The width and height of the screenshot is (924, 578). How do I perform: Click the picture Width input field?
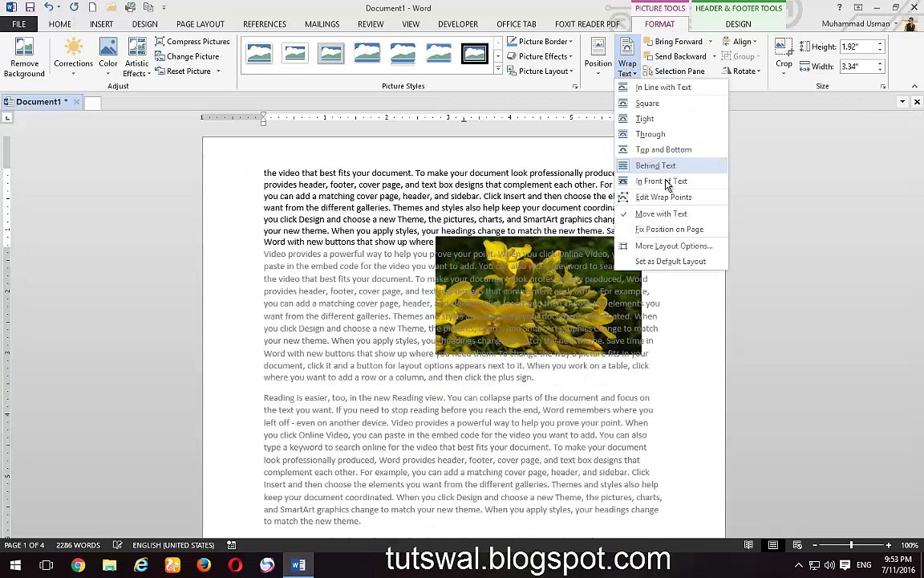pyautogui.click(x=857, y=66)
